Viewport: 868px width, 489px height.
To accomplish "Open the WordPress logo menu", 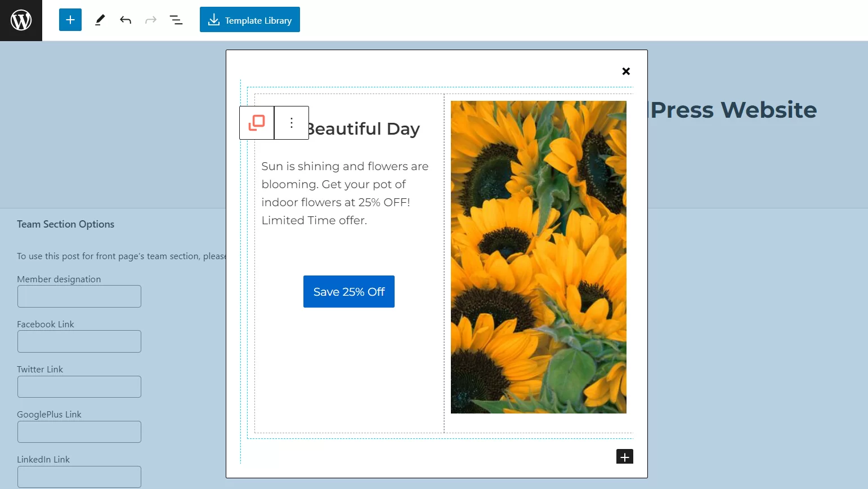I will click(21, 20).
